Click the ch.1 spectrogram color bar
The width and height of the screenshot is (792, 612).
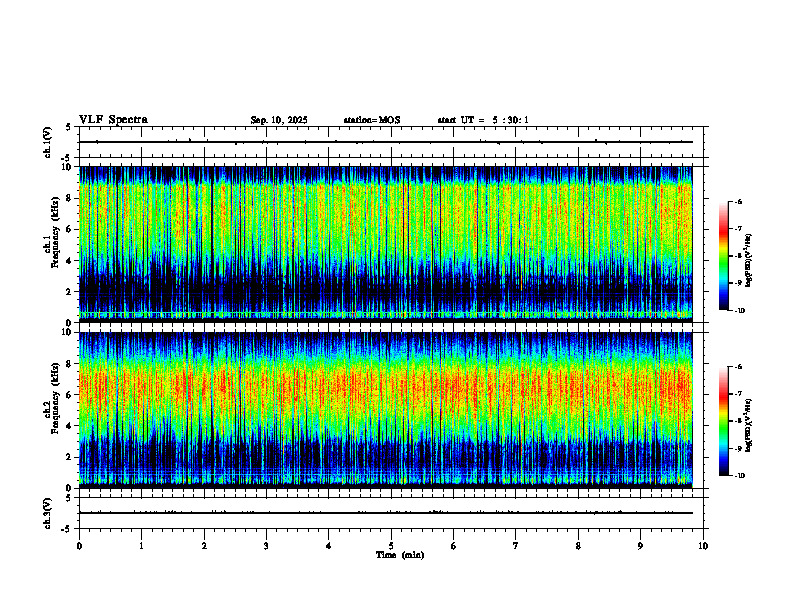click(x=723, y=256)
